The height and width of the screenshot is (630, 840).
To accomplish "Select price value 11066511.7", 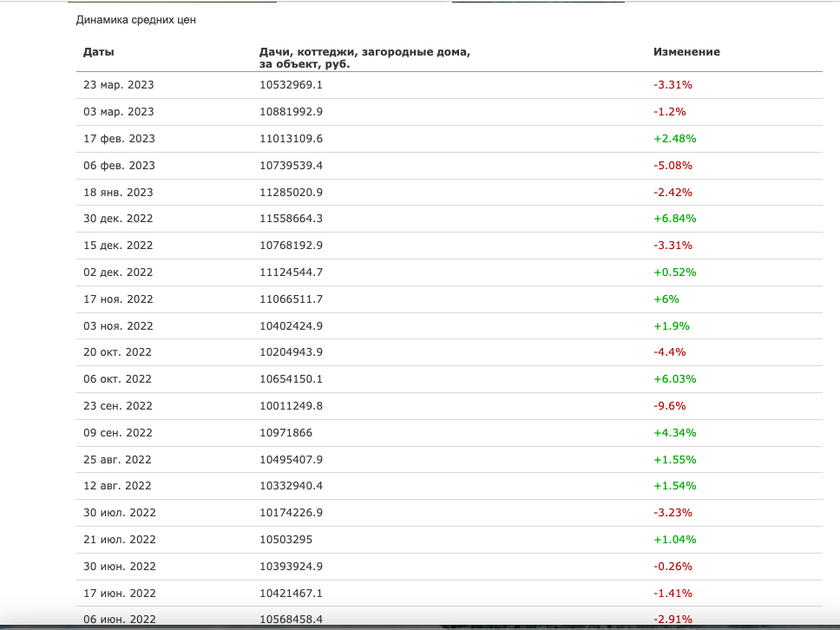I will (291, 299).
